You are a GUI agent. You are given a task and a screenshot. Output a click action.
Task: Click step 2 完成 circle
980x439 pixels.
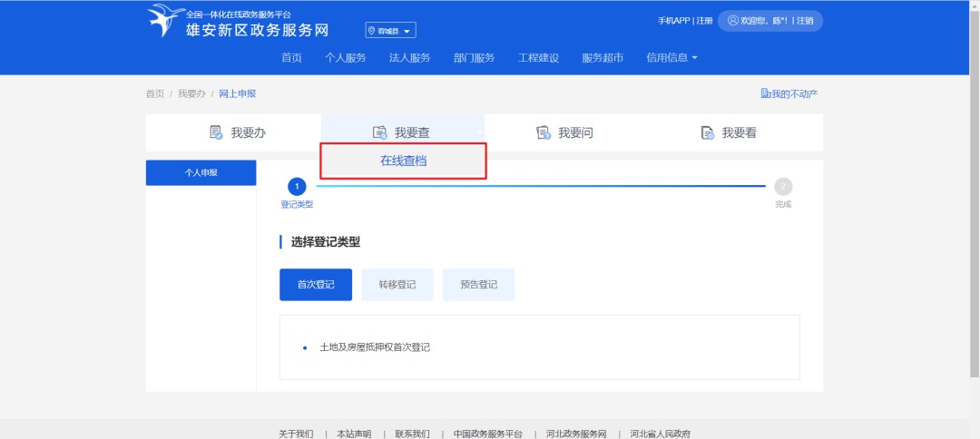click(783, 186)
